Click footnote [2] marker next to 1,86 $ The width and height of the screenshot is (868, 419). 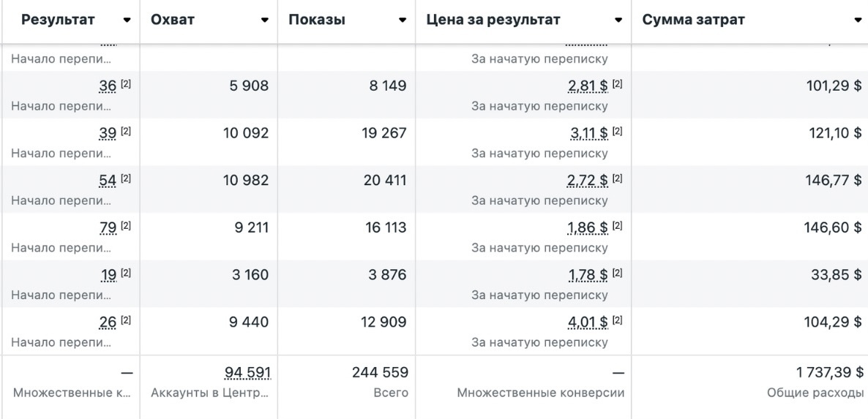tap(617, 227)
